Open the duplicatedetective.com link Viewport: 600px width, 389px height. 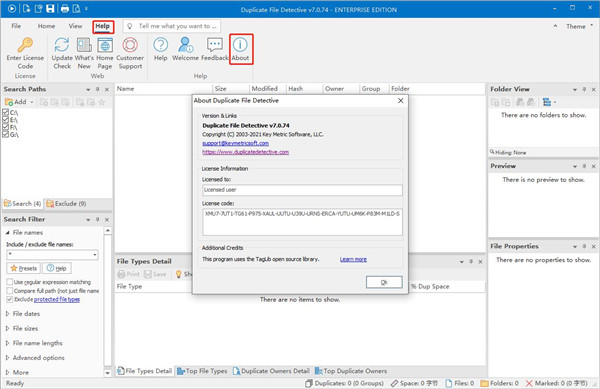pyautogui.click(x=245, y=152)
